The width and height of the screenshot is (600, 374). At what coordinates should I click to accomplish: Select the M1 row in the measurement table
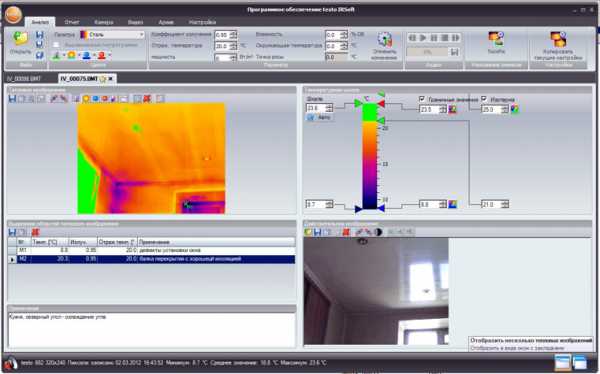151,250
